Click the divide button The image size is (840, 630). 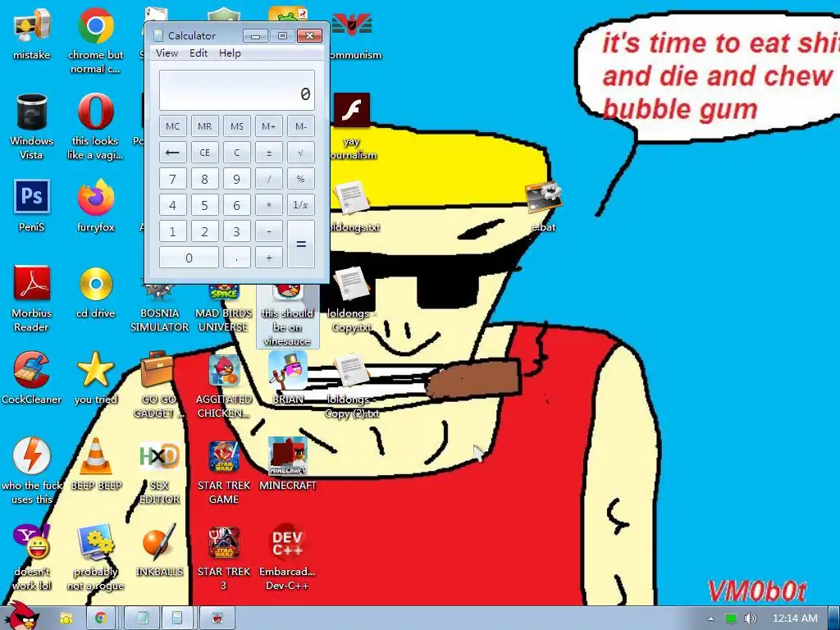point(269,179)
